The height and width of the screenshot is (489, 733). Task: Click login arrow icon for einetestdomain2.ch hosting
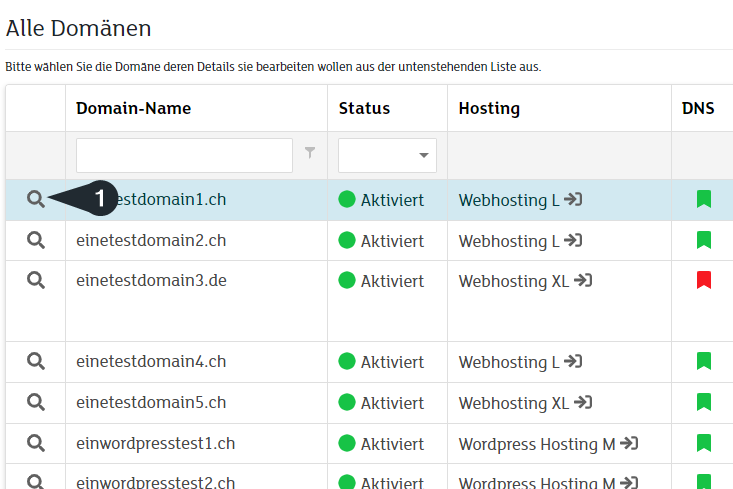pos(573,240)
